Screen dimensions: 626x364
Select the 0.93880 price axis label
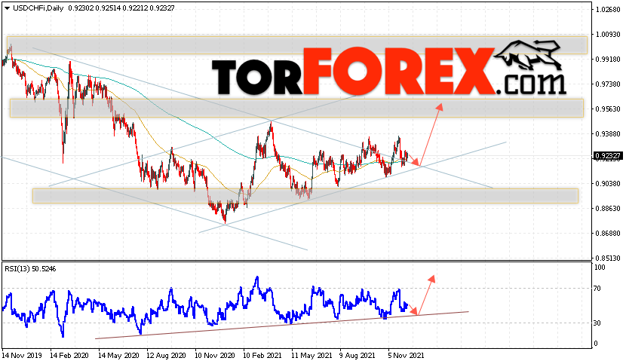pos(608,134)
